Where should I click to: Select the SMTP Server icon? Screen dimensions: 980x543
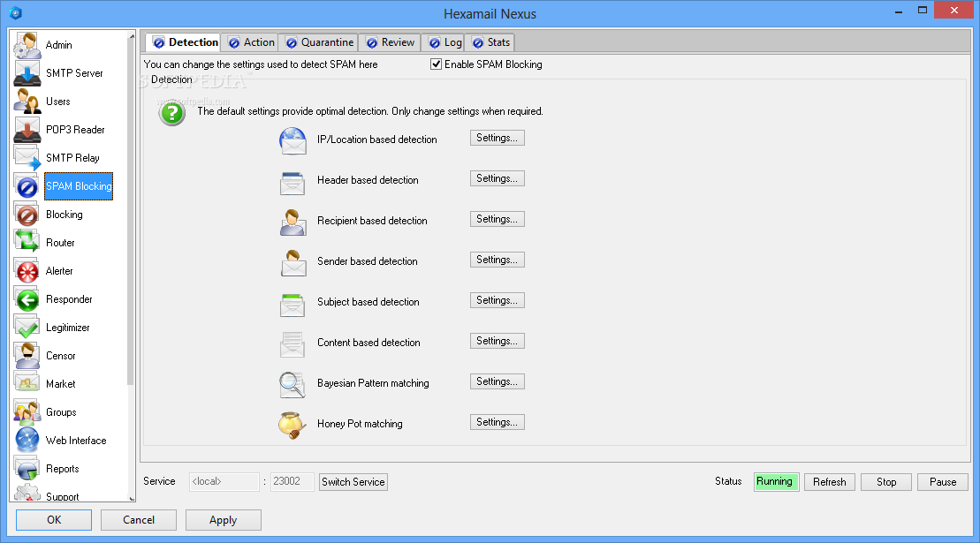pyautogui.click(x=27, y=73)
